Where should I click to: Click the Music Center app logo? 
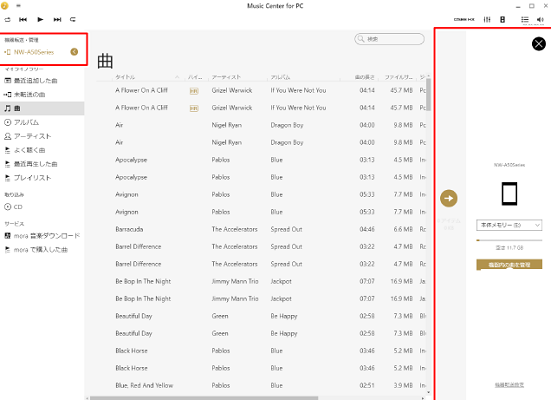coord(5,6)
